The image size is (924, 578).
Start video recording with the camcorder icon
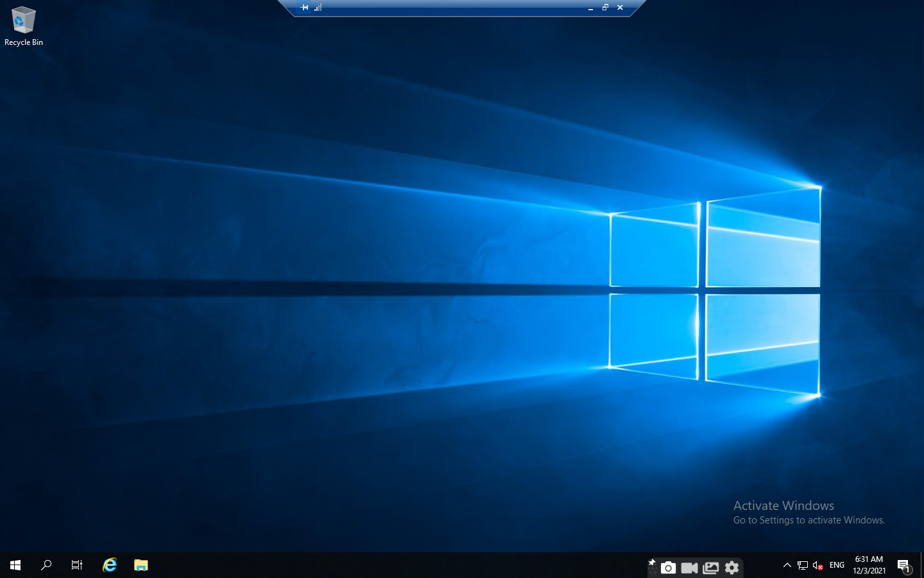click(x=689, y=568)
